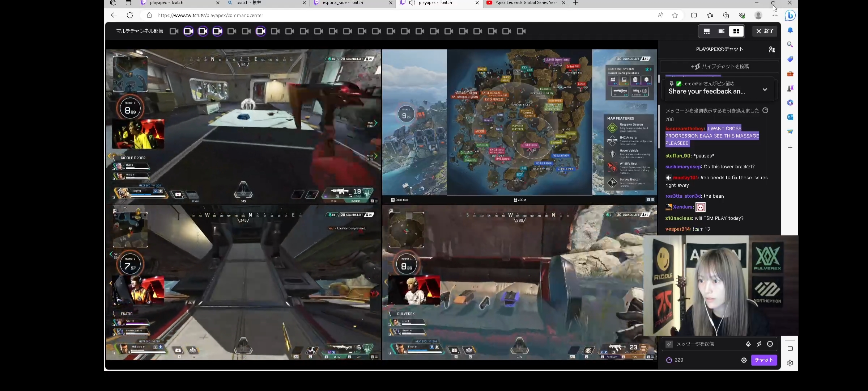Switch to Apex Legends Global Series YouTube tab
868x391 pixels.
pos(526,3)
